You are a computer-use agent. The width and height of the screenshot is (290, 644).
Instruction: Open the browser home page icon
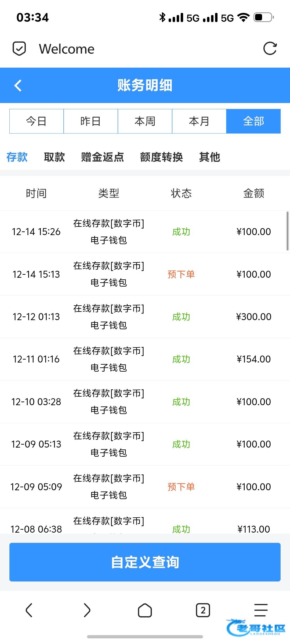[145, 610]
